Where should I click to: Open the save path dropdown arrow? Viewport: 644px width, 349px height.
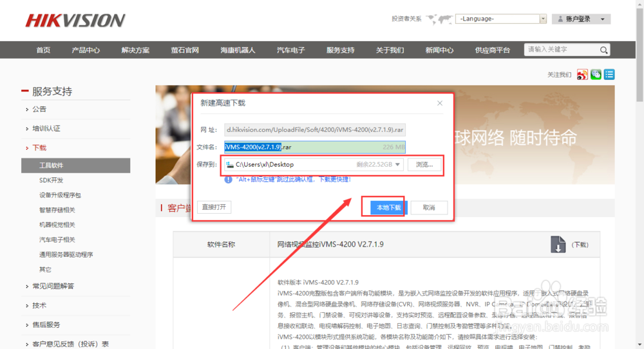tap(397, 165)
